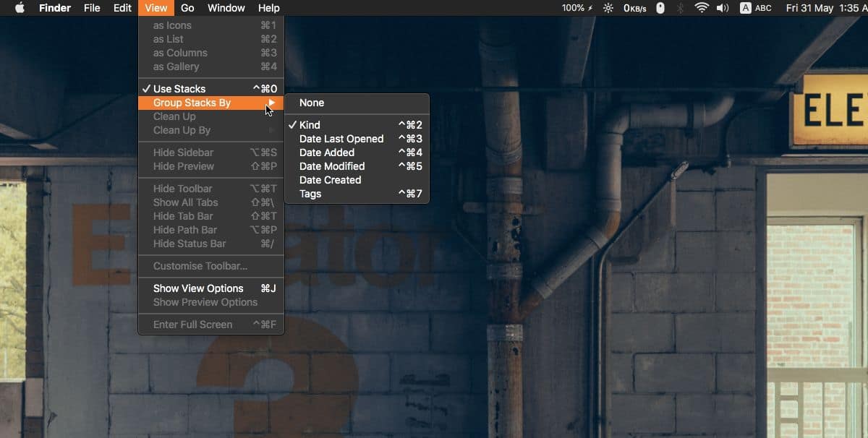Click the Bluetooth menu bar icon

[x=680, y=8]
